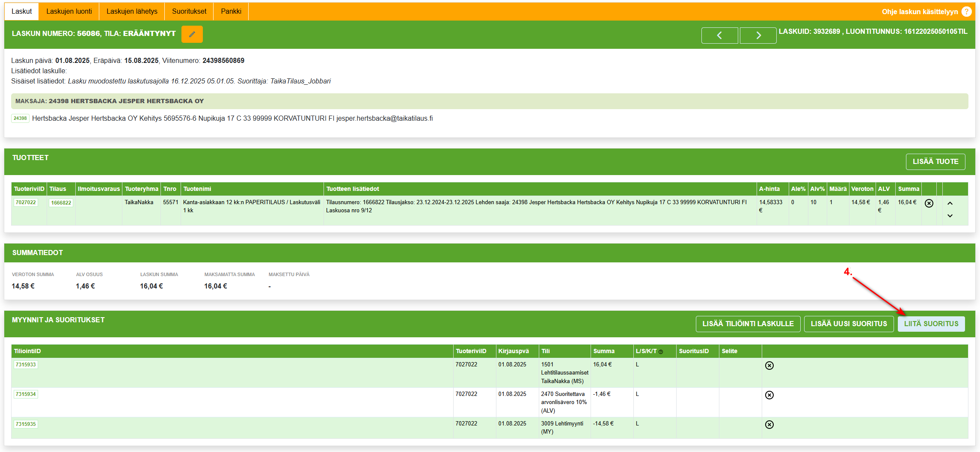Delete posting 7315934 using the X icon
Viewport: 980px width, 452px height.
pos(769,395)
